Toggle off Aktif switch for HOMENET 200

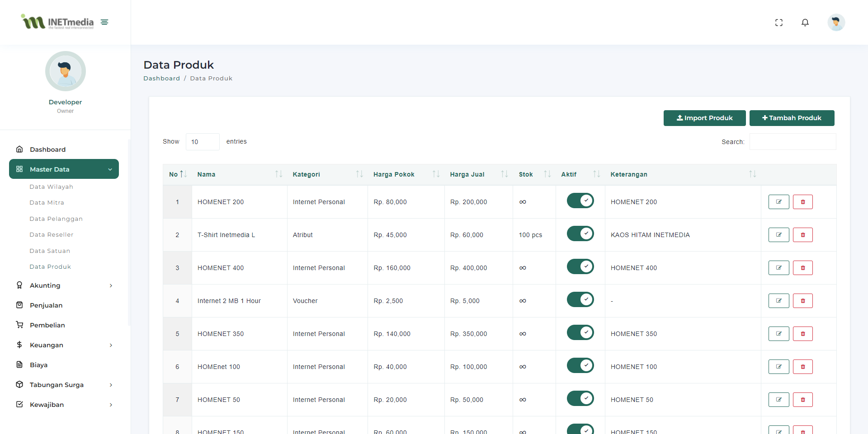[x=580, y=201]
